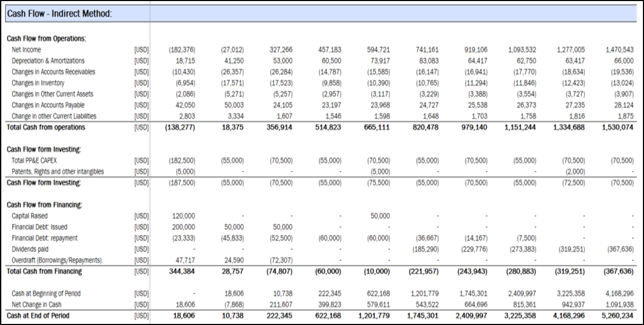
Task: Select Patents, Rights and other intangibles label
Action: point(58,172)
